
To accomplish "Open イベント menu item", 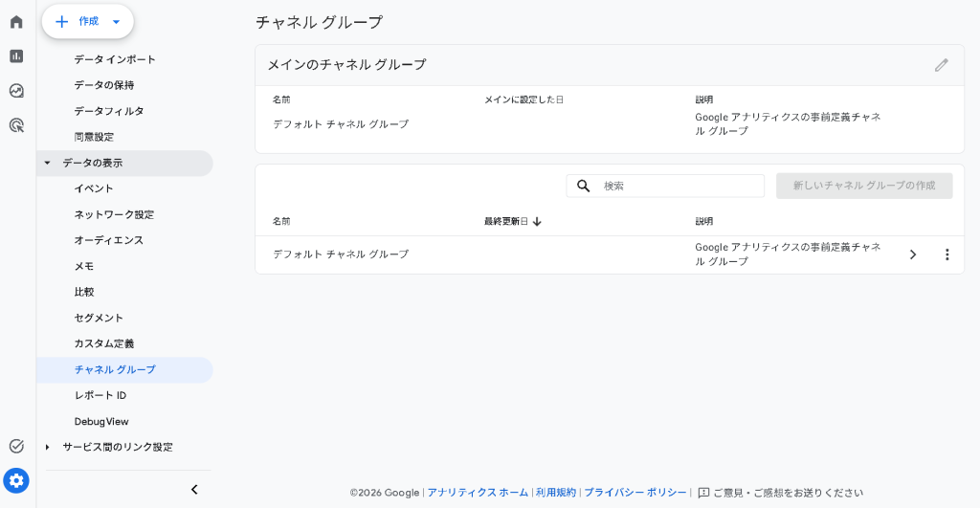I will [94, 188].
